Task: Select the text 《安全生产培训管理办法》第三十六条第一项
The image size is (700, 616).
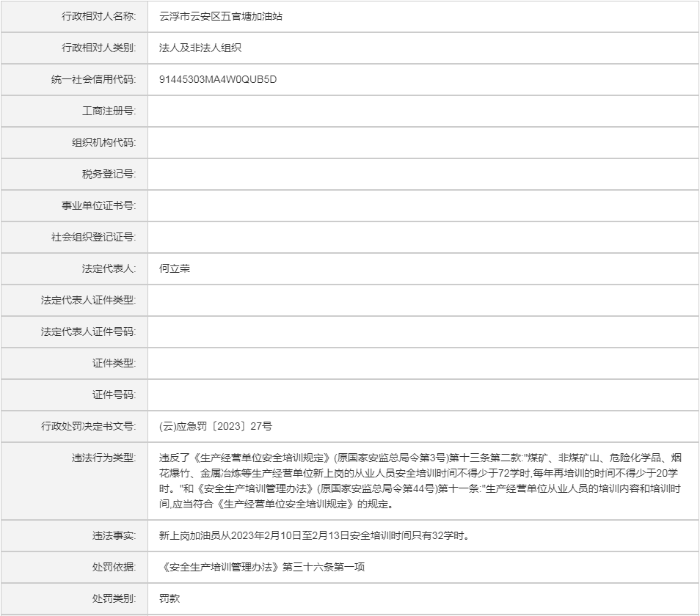Action: (x=262, y=567)
